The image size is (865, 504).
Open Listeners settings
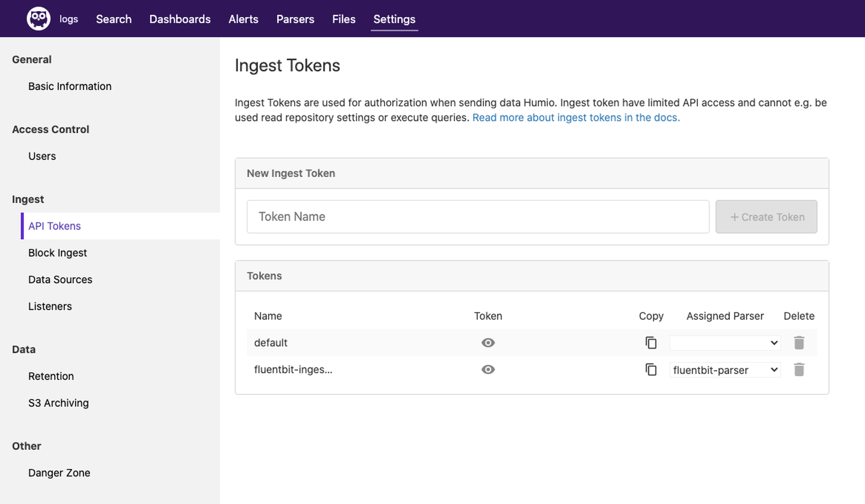point(50,306)
